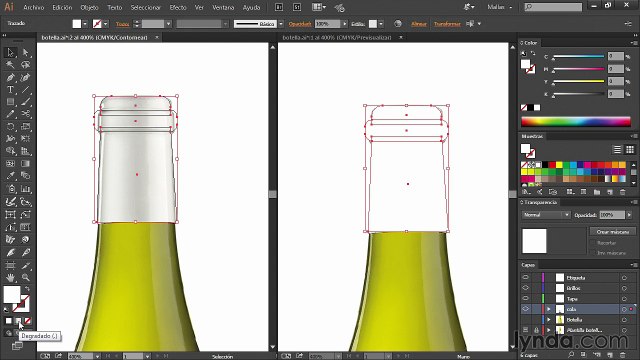Image resolution: width=640 pixels, height=360 pixels.
Task: Select the Type tool
Action: [10, 90]
